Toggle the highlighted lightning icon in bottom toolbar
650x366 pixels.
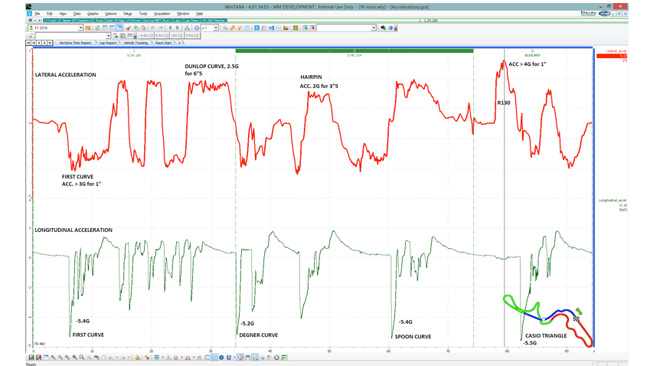click(x=255, y=357)
